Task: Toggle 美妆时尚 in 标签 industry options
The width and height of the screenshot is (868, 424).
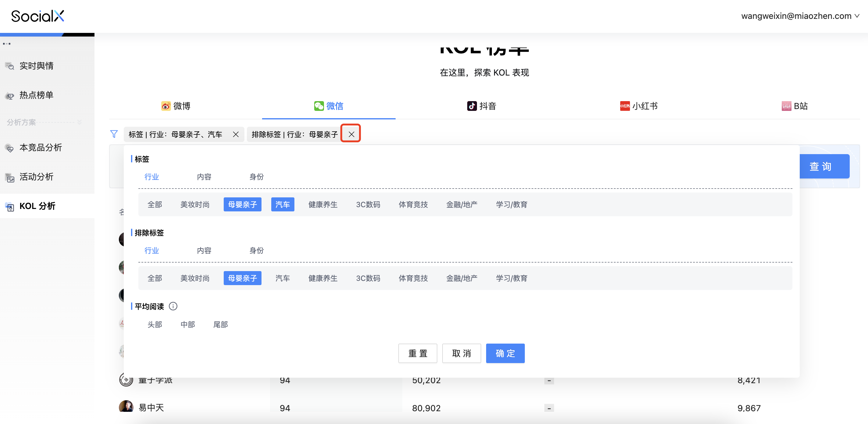Action: (195, 204)
